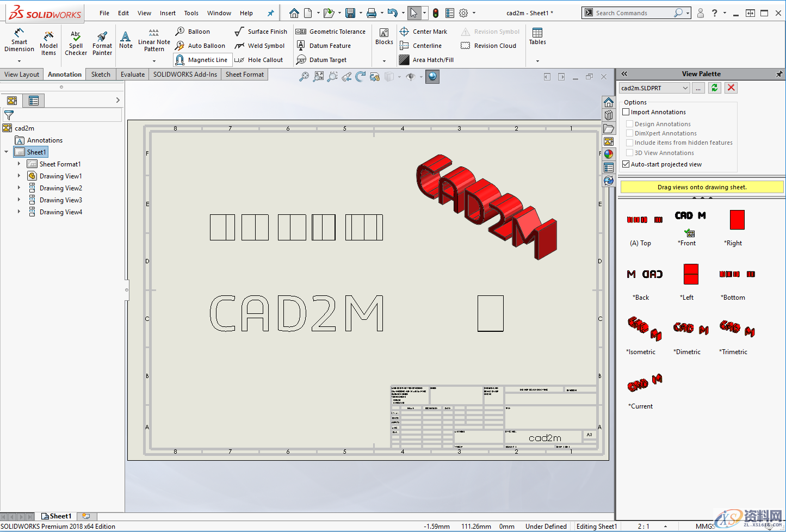The image size is (786, 532).
Task: Switch to the Sketch tab
Action: coord(100,74)
